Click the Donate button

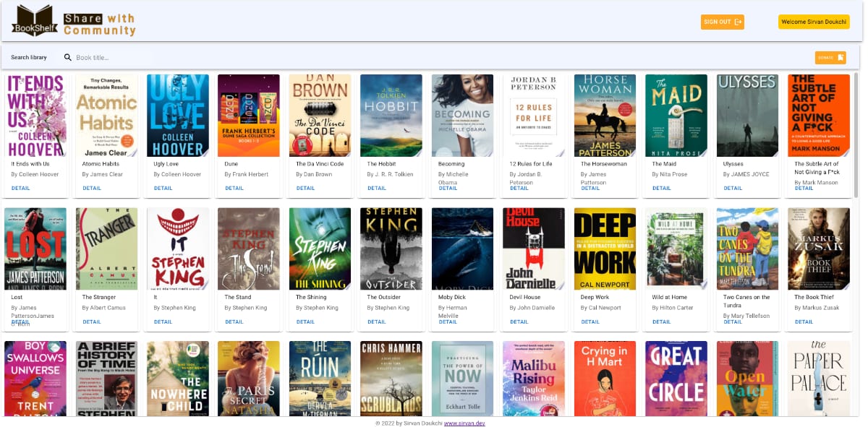830,57
